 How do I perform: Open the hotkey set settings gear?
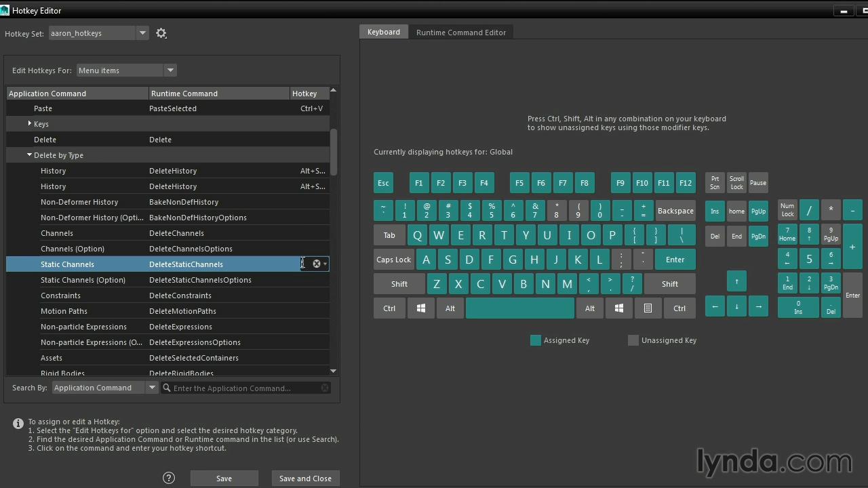pyautogui.click(x=161, y=33)
